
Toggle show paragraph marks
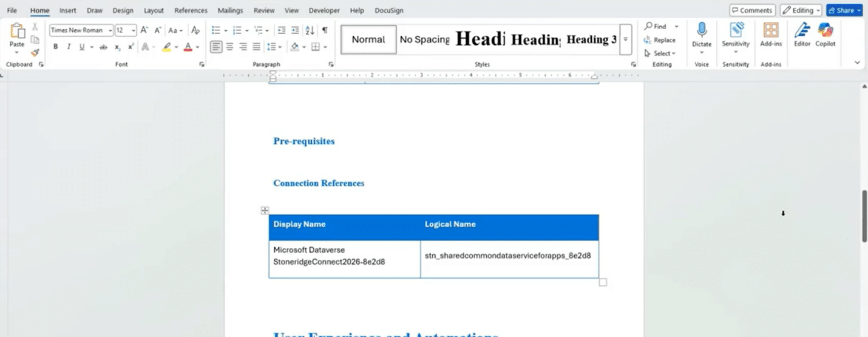pyautogui.click(x=325, y=30)
